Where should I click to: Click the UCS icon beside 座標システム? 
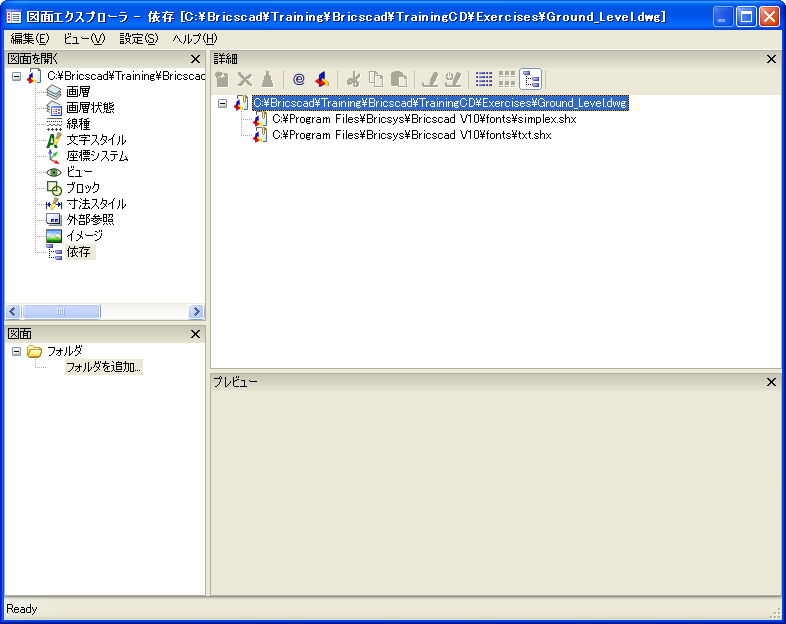point(54,156)
